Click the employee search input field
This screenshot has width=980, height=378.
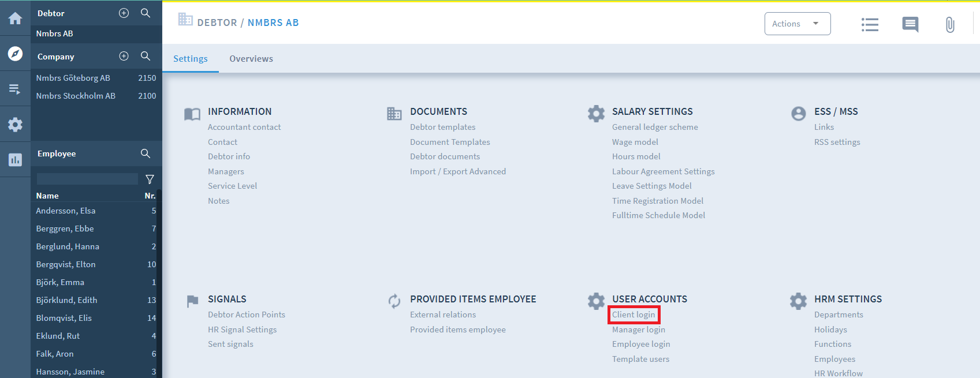(87, 179)
